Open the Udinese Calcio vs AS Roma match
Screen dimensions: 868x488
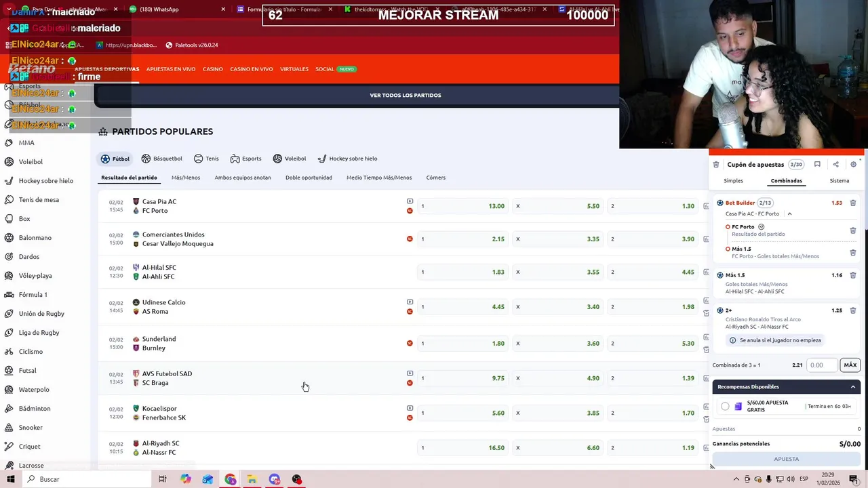click(x=163, y=307)
